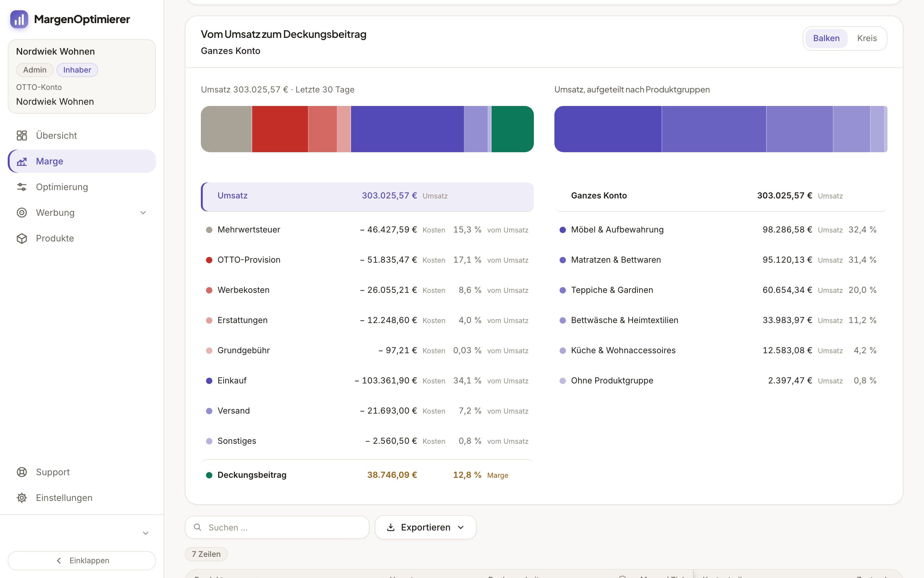This screenshot has height=578, width=924.
Task: Click the Inhaber role badge
Action: tap(77, 70)
